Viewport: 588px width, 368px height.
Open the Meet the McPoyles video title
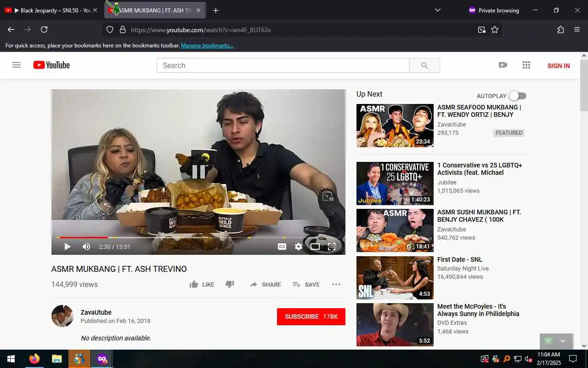click(x=478, y=310)
